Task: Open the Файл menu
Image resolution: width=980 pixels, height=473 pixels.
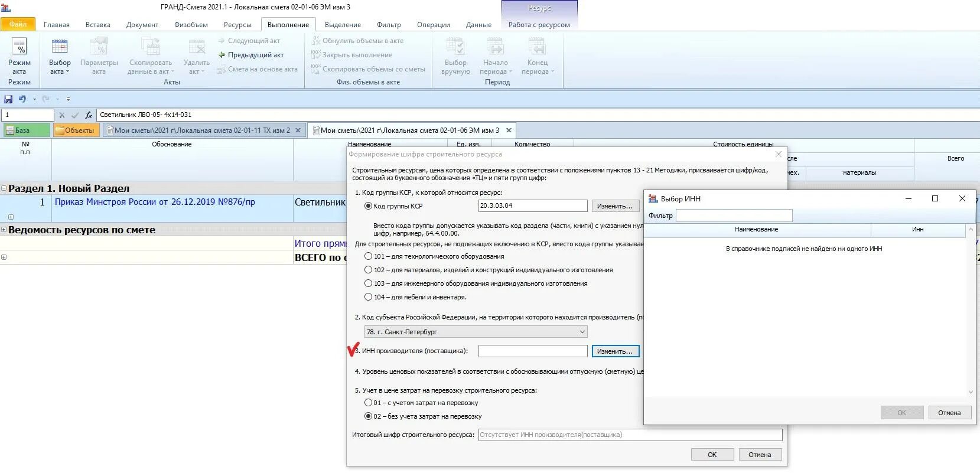Action: coord(18,24)
